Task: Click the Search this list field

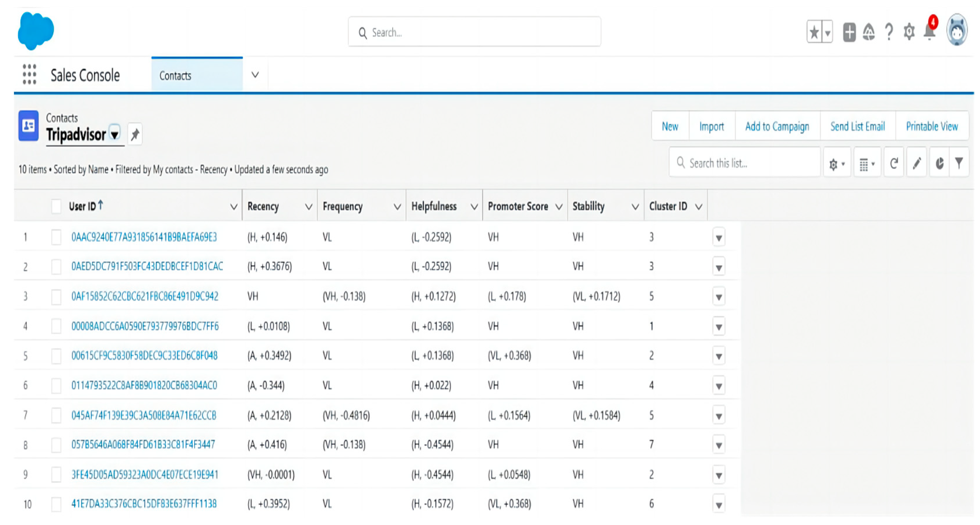Action: [746, 163]
